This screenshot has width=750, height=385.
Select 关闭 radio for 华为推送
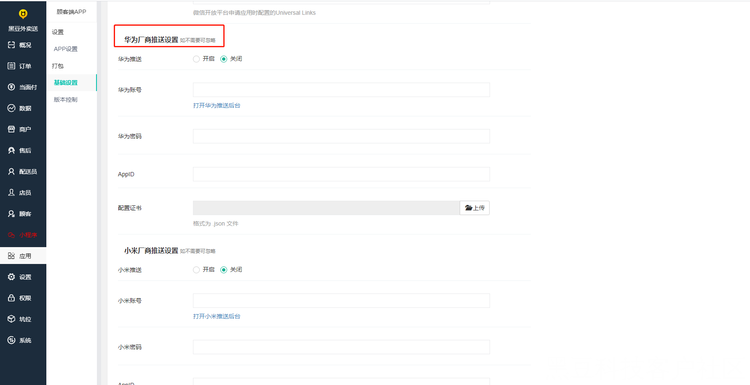tap(223, 59)
